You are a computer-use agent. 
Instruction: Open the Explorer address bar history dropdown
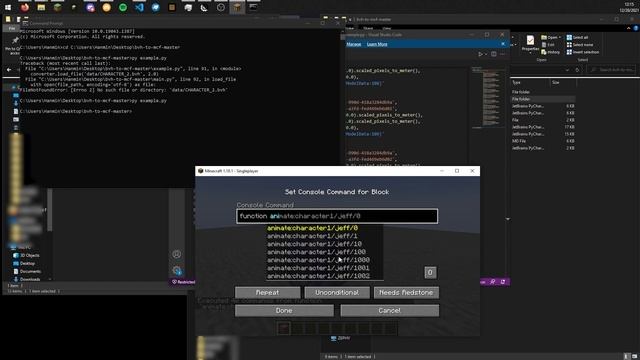click(567, 70)
